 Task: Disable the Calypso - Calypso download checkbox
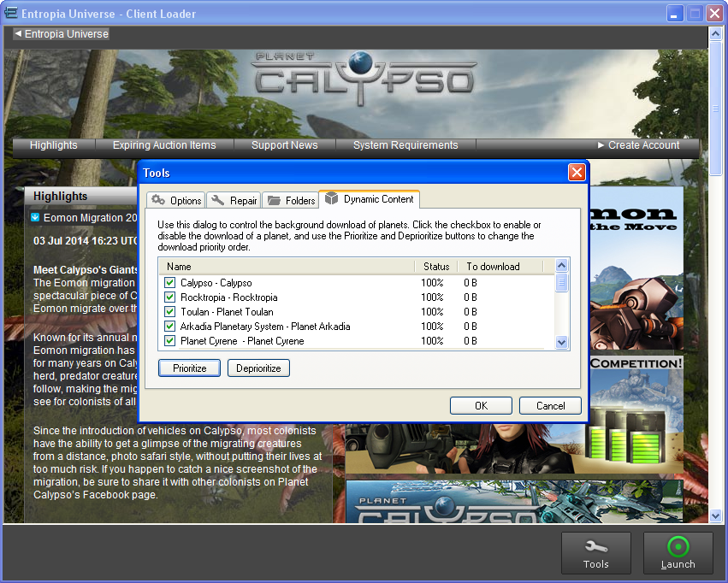[x=169, y=283]
